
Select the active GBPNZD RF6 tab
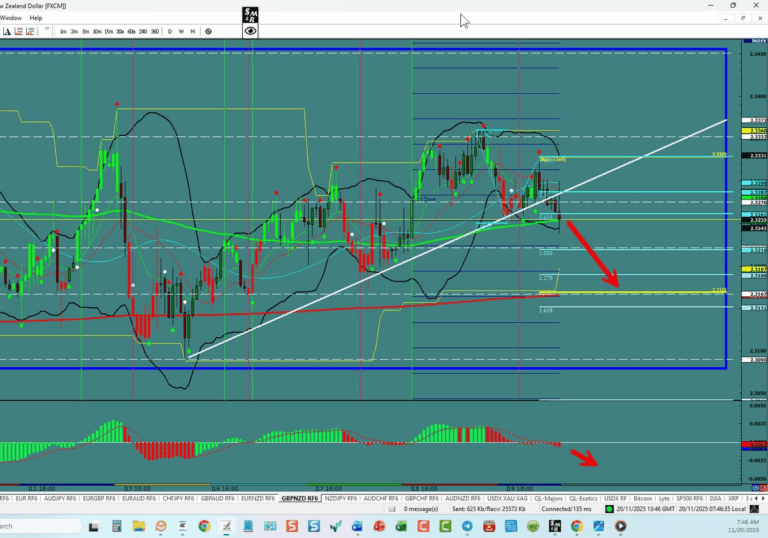point(300,498)
